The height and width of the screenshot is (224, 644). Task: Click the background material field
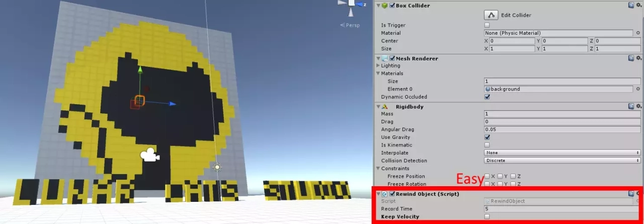click(x=558, y=89)
